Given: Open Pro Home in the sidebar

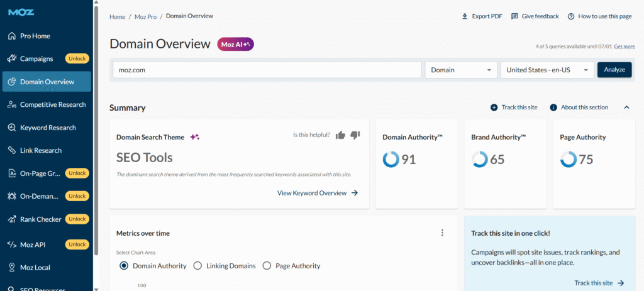Looking at the screenshot, I should [47, 36].
